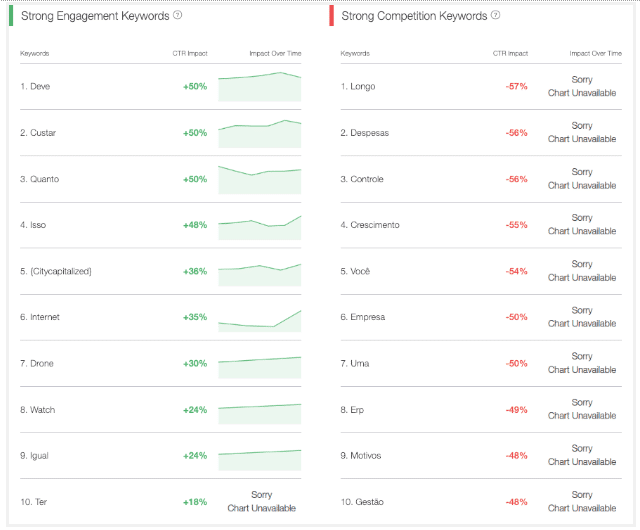
Task: Click the Strong Competition Keywords heading
Action: [x=414, y=16]
